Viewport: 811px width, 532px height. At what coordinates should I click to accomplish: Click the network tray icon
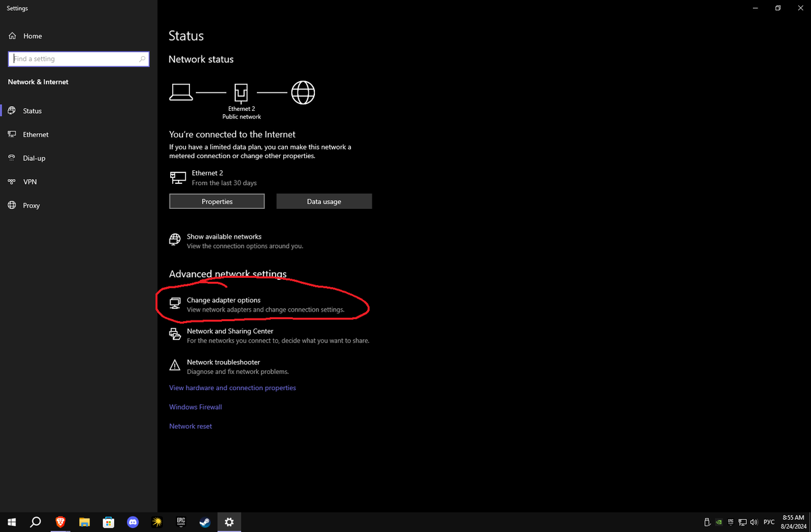tap(743, 522)
